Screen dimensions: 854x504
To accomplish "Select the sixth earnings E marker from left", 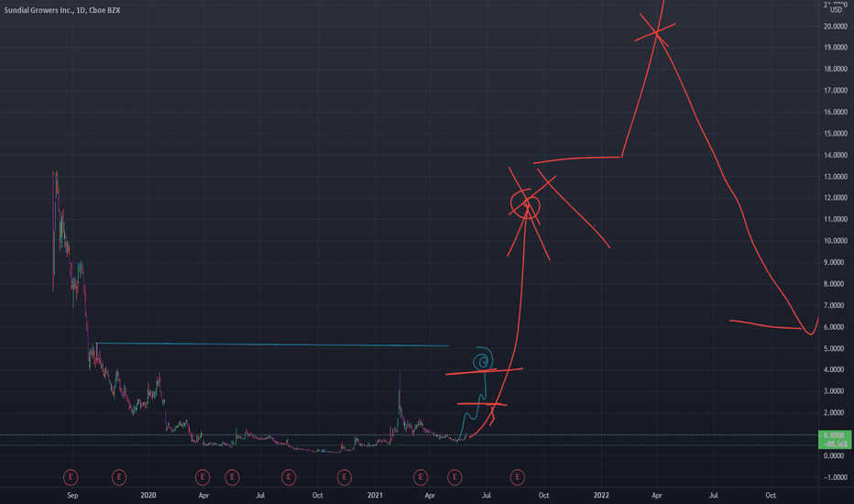I will [345, 477].
